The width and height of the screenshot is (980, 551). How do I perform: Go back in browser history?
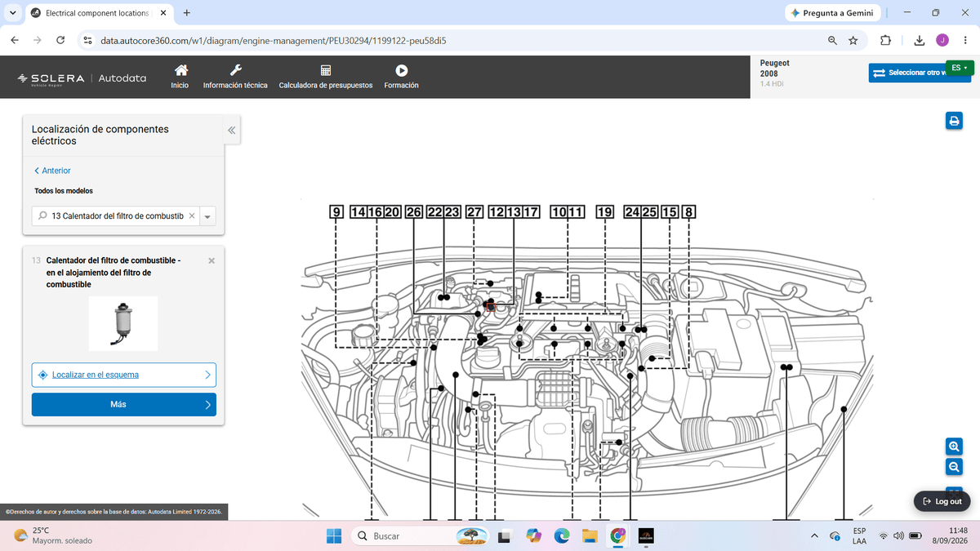point(16,41)
